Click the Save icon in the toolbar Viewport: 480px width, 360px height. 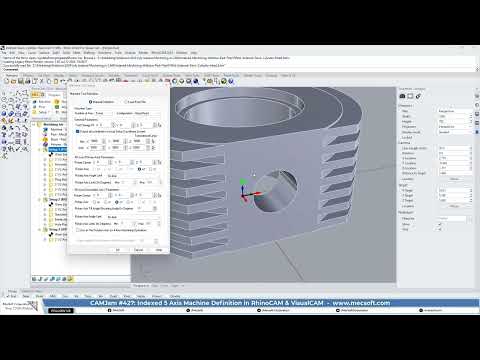21,81
